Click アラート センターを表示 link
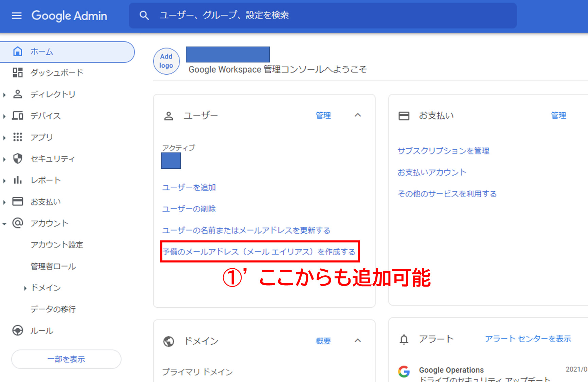Image resolution: width=588 pixels, height=382 pixels. point(528,339)
